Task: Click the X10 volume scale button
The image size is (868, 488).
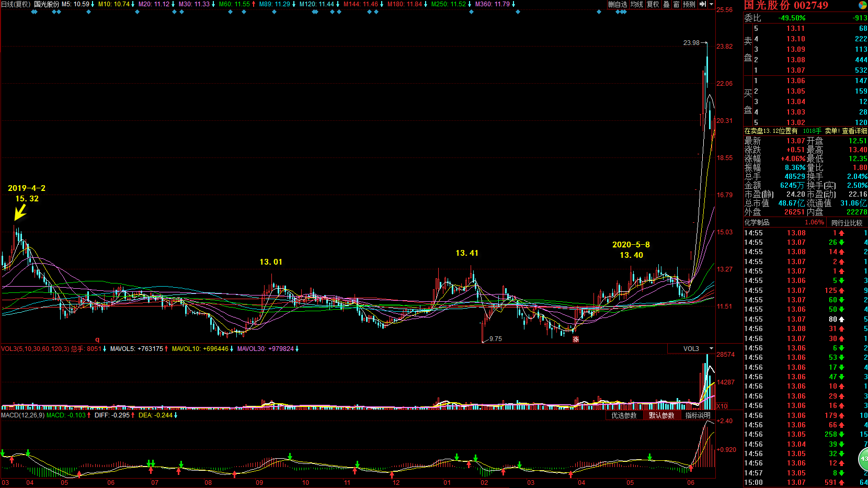Action: tap(722, 406)
